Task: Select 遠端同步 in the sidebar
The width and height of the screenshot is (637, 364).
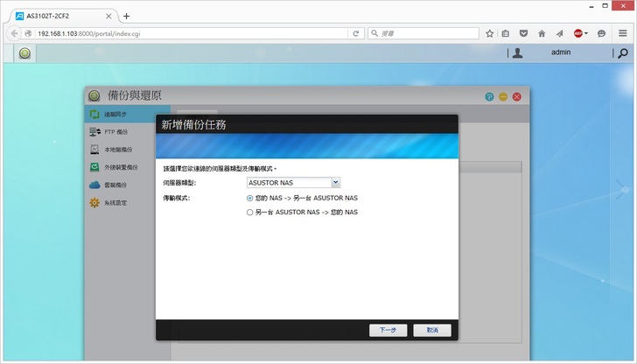Action: pos(115,115)
